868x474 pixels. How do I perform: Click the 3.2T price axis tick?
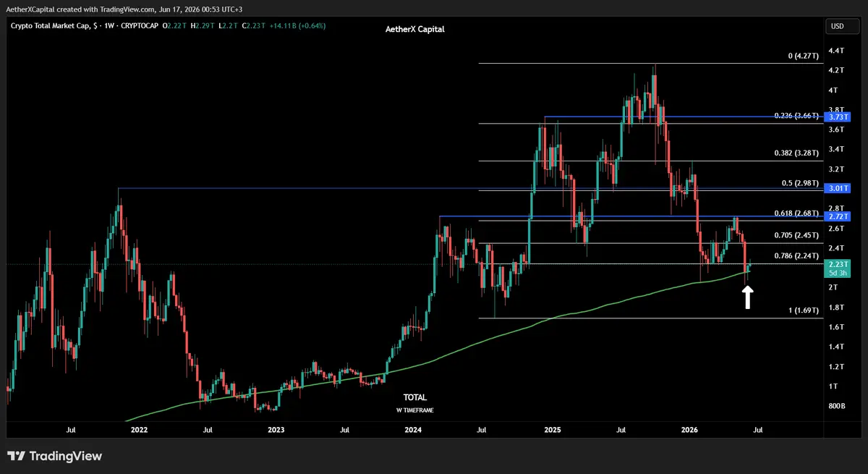tap(836, 169)
